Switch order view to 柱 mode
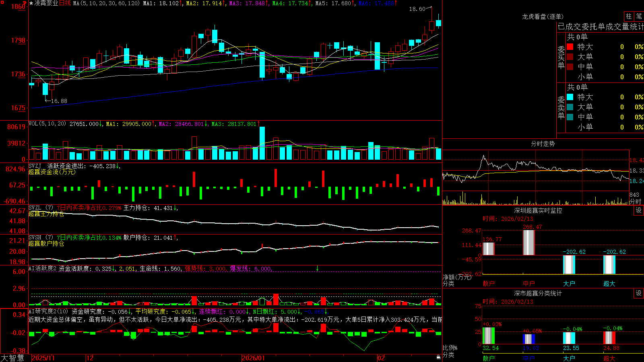The width and height of the screenshot is (644, 362). [629, 16]
